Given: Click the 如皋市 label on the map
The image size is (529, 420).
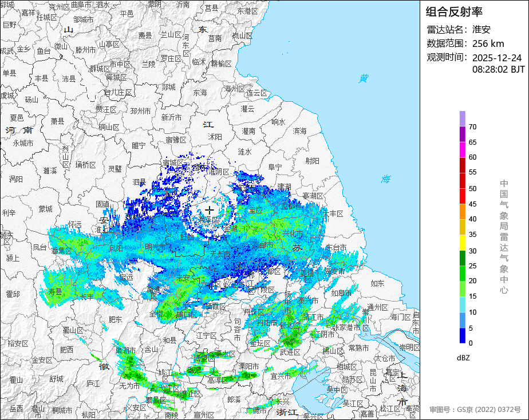Looking at the screenshot, I should [x=341, y=294].
